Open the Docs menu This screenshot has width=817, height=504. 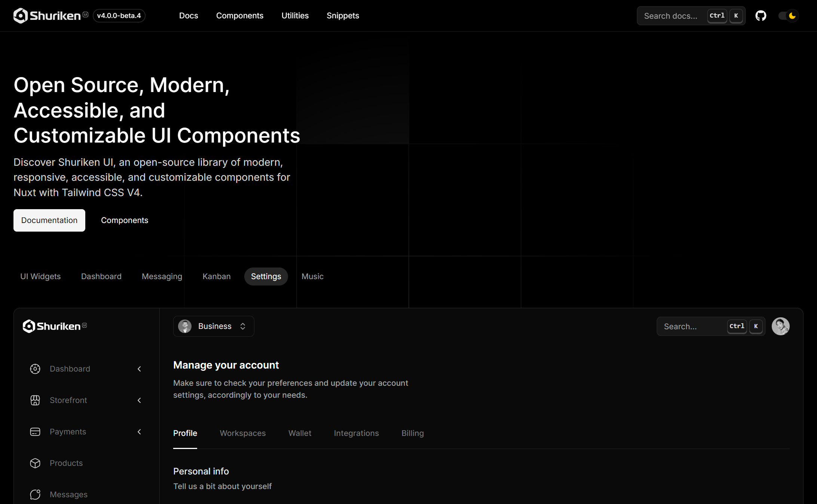coord(189,16)
